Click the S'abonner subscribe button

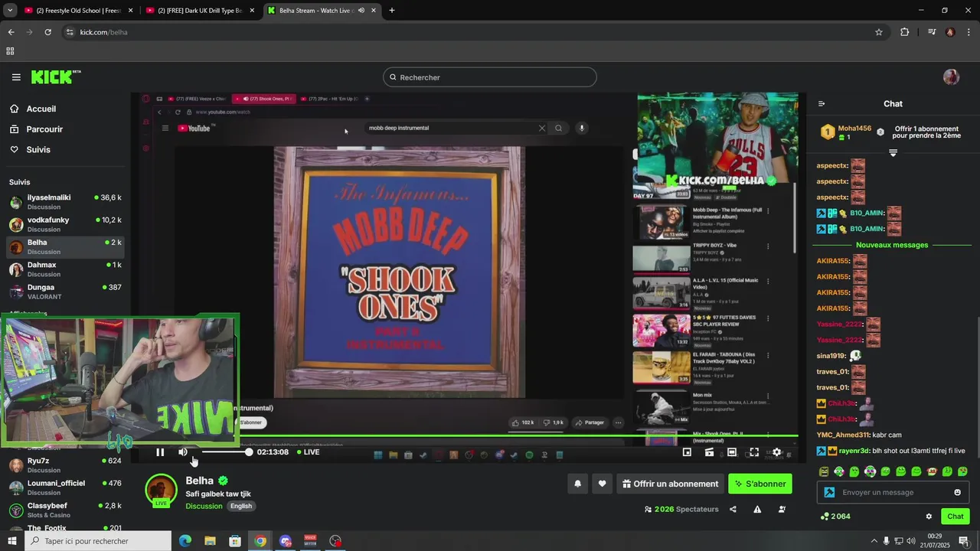[x=760, y=484]
